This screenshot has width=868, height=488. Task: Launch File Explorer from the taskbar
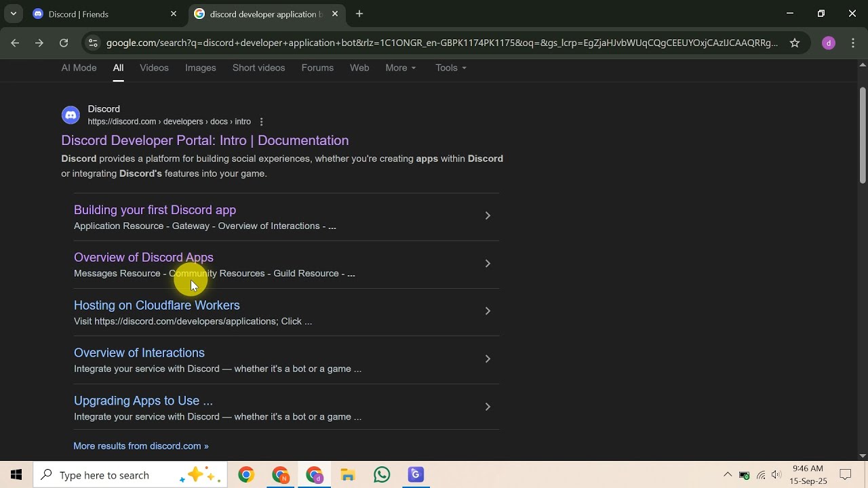348,475
